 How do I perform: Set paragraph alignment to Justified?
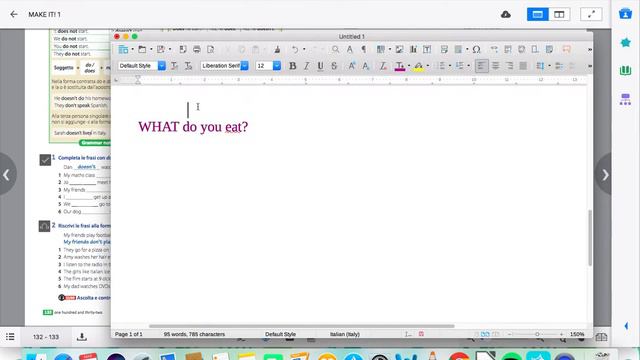click(523, 66)
